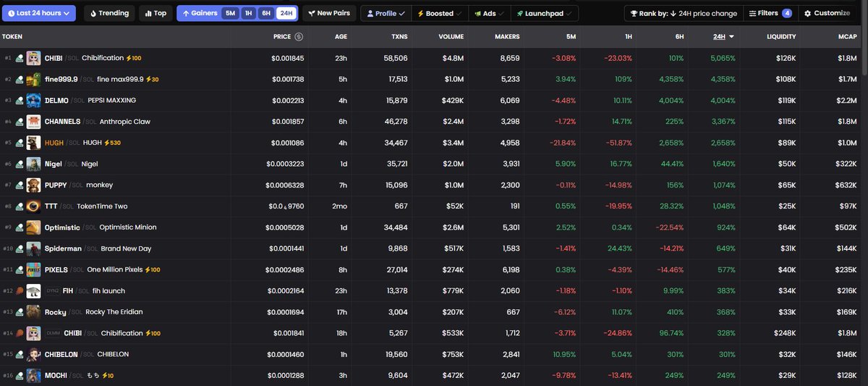Open the Filters panel
The width and height of the screenshot is (868, 386).
(770, 13)
